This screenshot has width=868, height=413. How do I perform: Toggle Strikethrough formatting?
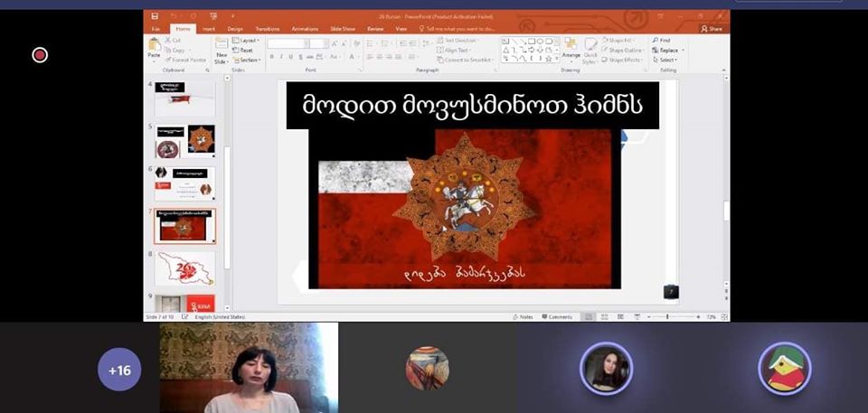pyautogui.click(x=309, y=57)
